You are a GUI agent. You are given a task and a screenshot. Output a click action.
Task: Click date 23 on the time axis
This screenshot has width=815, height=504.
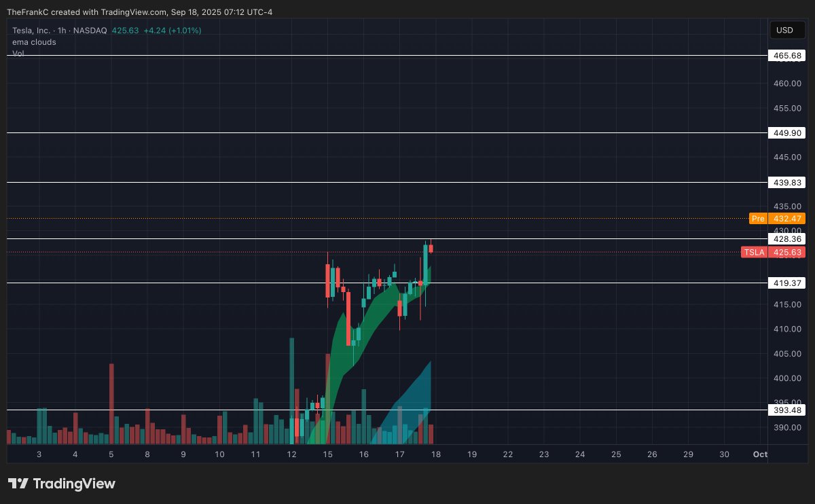[544, 454]
